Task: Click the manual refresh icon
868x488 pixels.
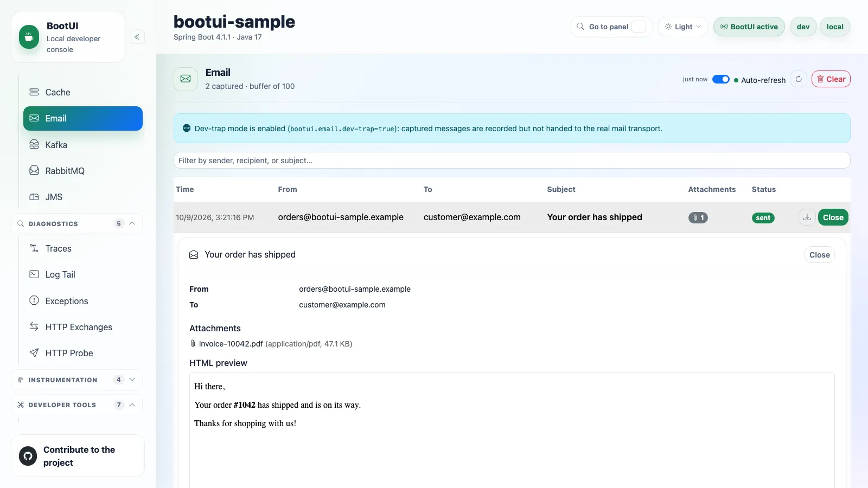Action: pos(799,79)
